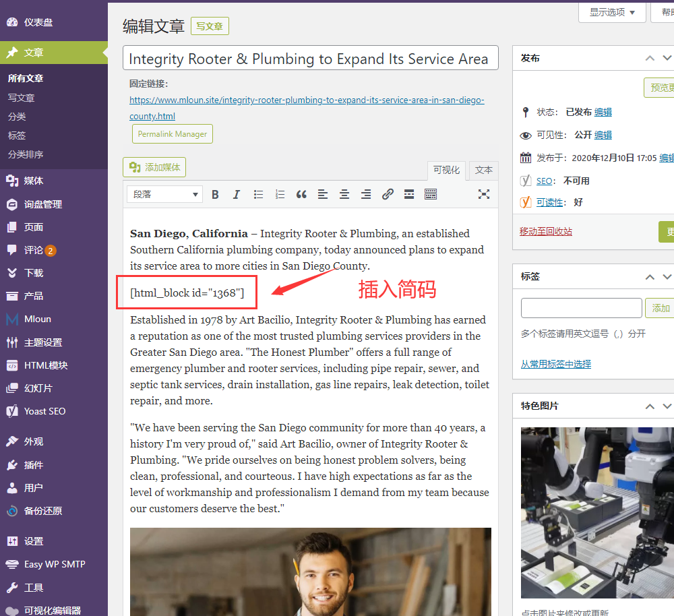Viewport: 674px width, 616px height.
Task: Focus the tag input field
Action: (x=581, y=308)
